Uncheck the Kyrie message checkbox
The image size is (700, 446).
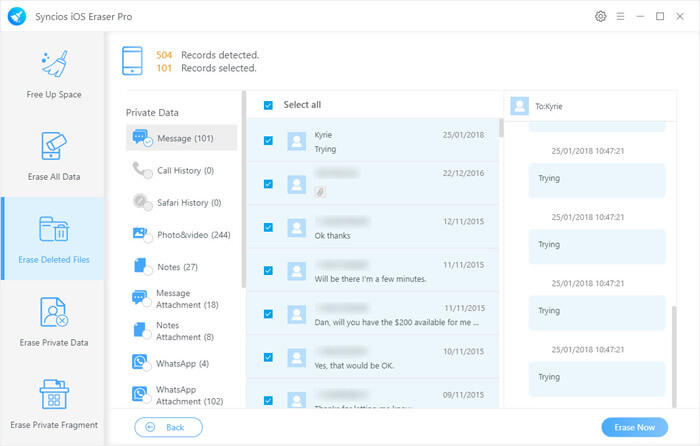pos(268,141)
